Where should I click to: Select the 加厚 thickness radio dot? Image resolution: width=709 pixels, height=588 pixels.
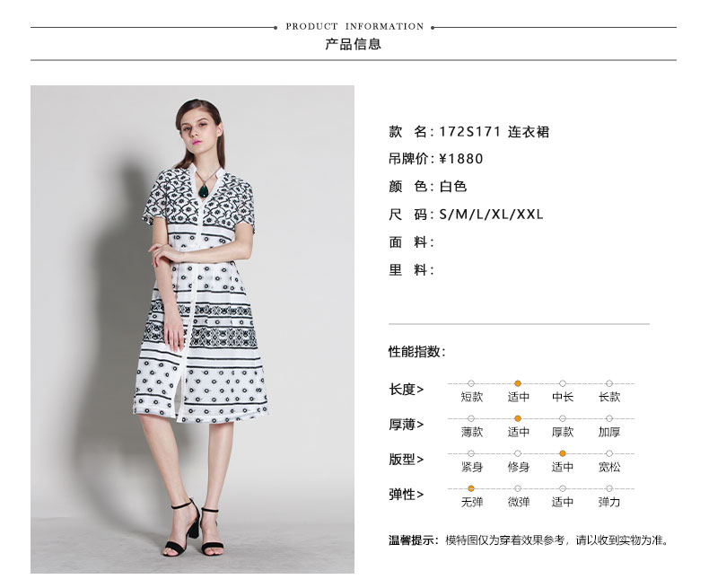(609, 418)
